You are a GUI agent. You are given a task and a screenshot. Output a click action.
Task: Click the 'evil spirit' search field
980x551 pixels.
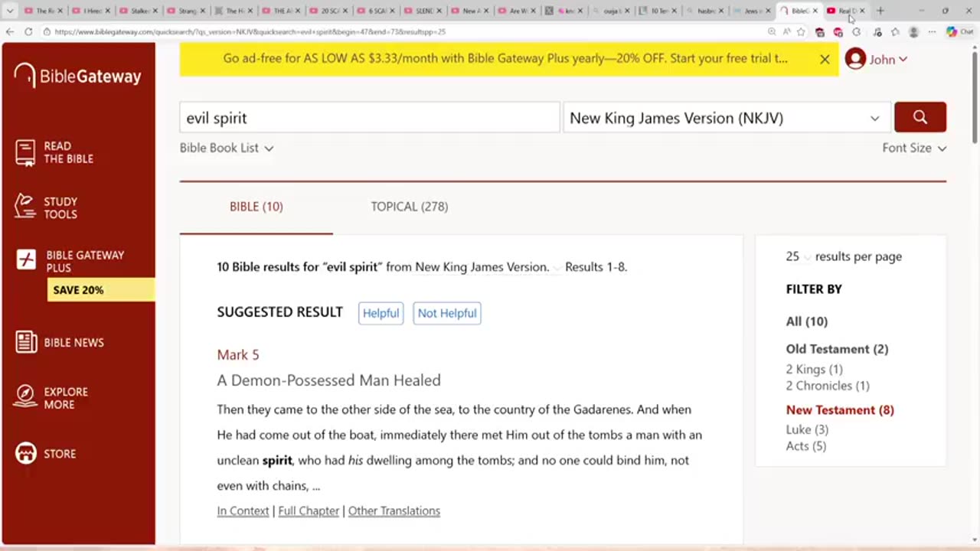(x=369, y=118)
